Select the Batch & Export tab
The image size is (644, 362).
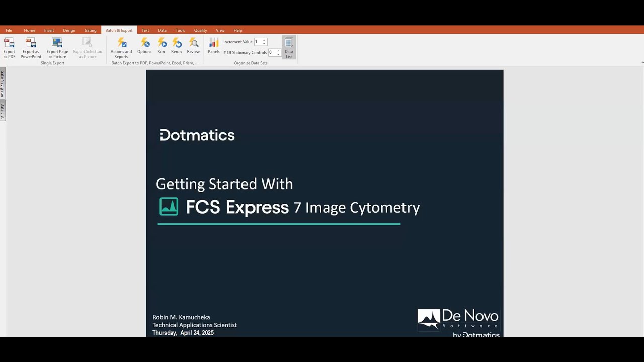click(119, 30)
